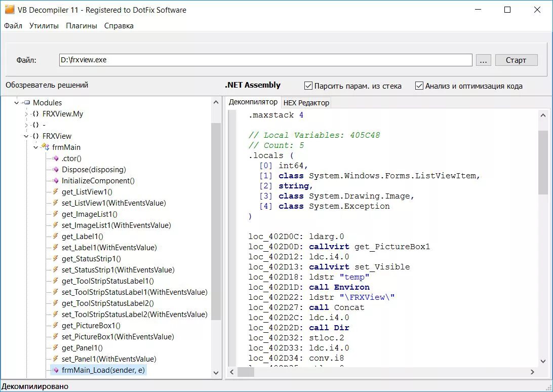
Task: Click the code pane vertical scrollbar thumb
Action: tap(543, 162)
